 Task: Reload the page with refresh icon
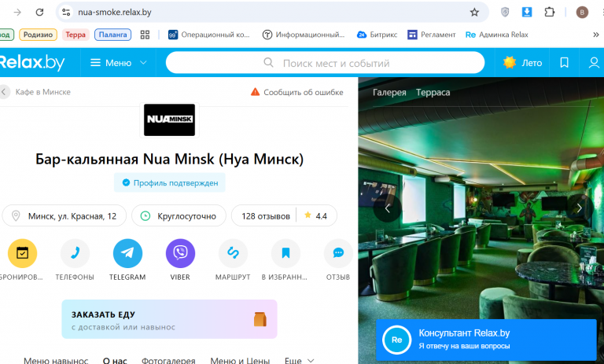(39, 13)
